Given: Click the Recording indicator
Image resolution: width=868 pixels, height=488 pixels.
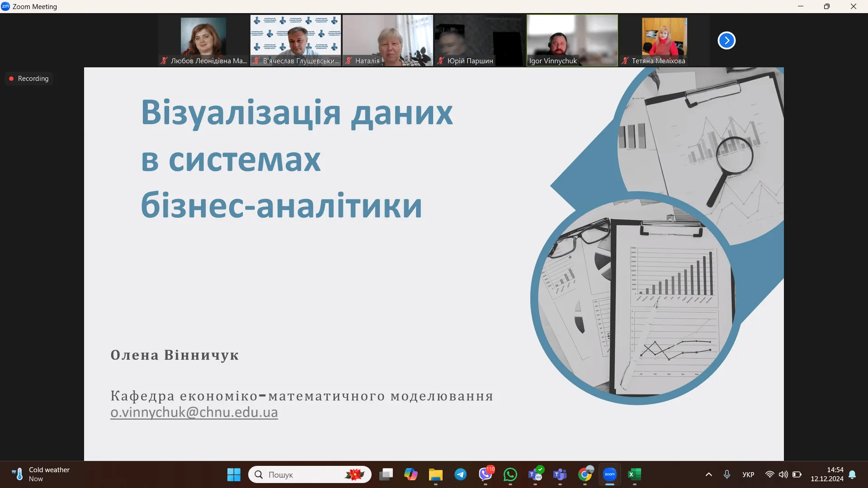Looking at the screenshot, I should pos(29,79).
